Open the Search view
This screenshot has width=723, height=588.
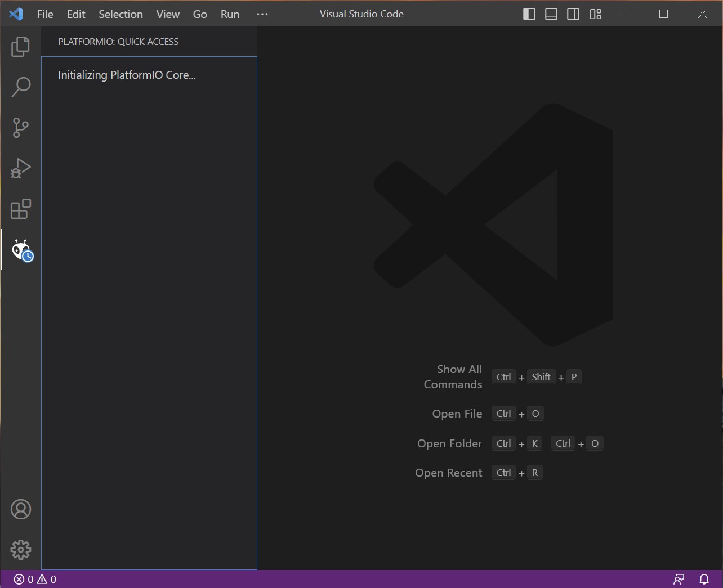21,87
